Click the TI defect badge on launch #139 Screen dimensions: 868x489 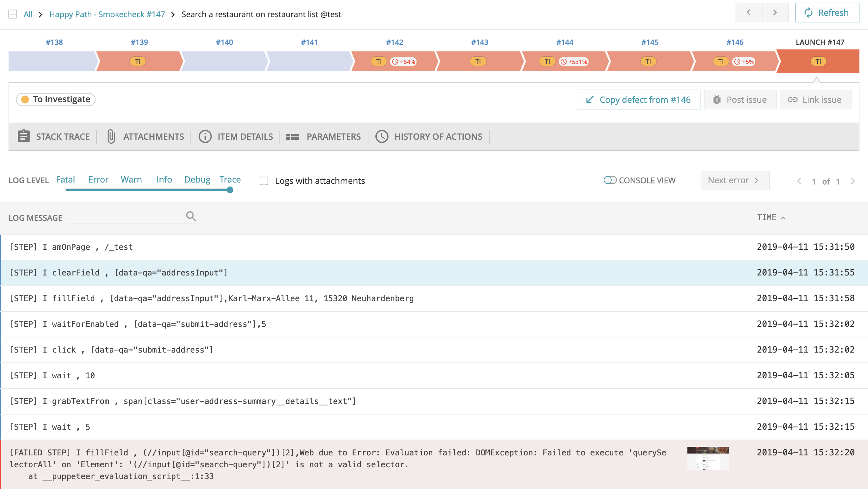click(x=137, y=62)
